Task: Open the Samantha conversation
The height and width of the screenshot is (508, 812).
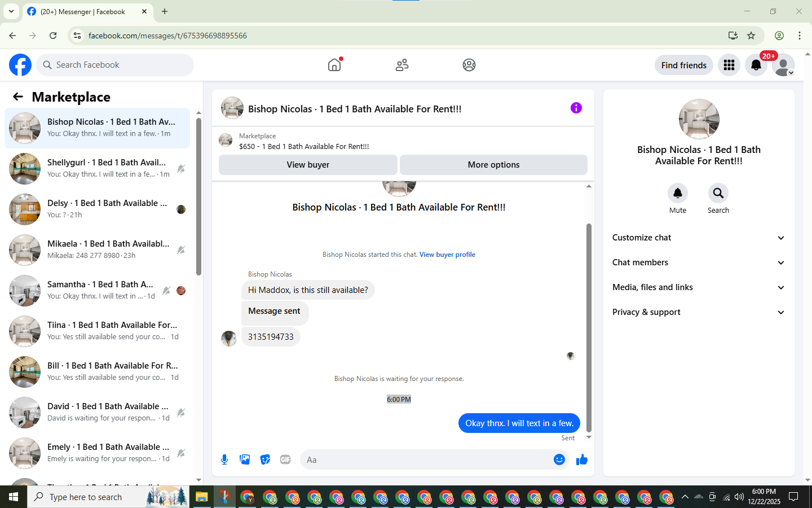Action: click(x=97, y=291)
